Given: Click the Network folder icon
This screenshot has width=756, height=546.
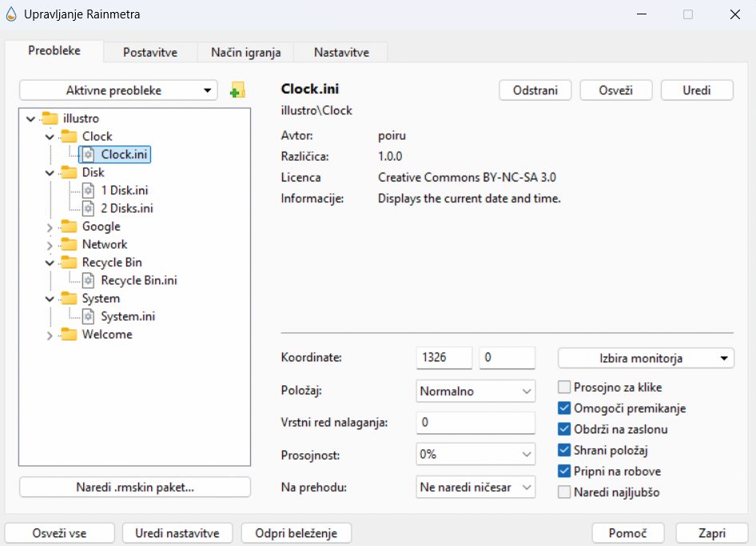Looking at the screenshot, I should 69,244.
